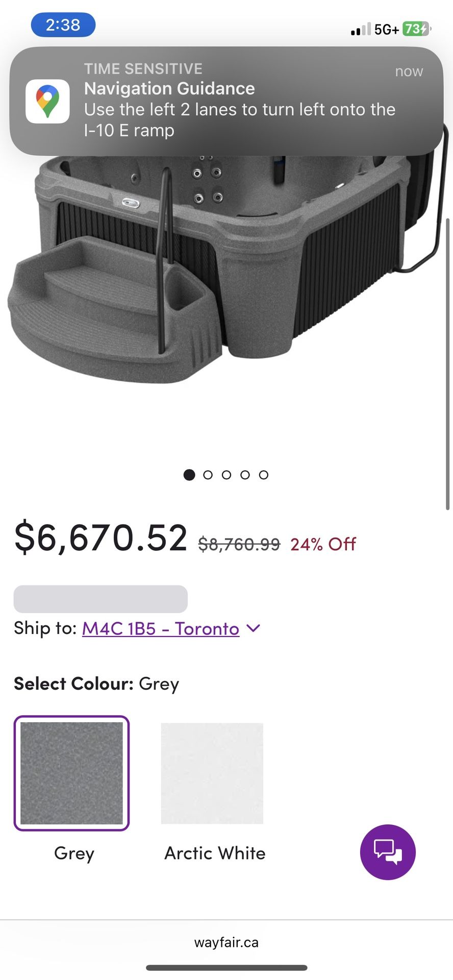453x980 pixels.
Task: Switch to the second carousel image dot
Action: 208,475
